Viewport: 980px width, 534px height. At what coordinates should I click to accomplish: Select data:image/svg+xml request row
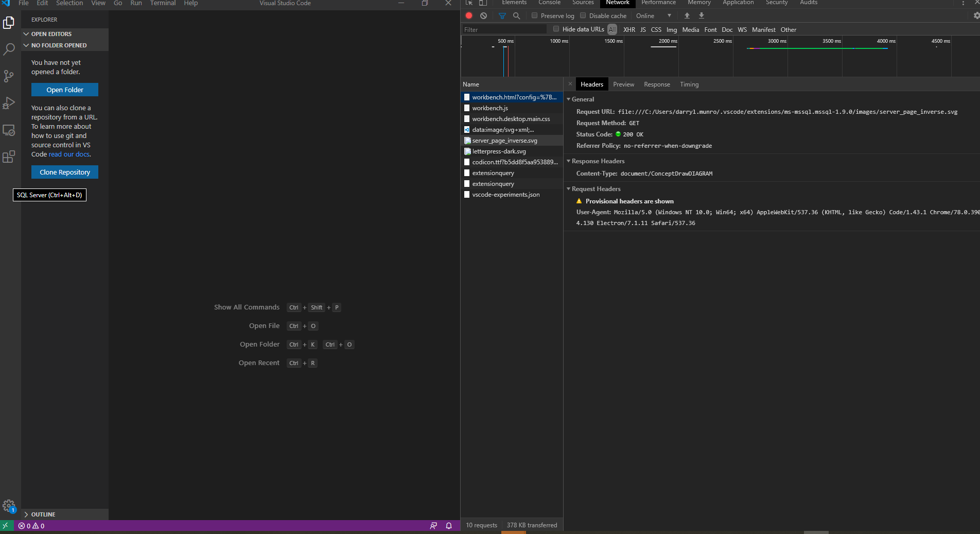pos(512,130)
